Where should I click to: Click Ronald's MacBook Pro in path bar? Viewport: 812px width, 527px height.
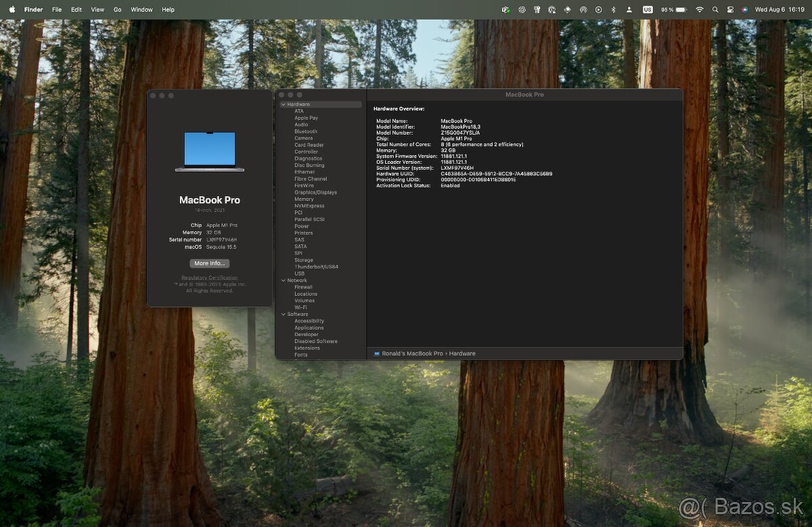click(412, 353)
